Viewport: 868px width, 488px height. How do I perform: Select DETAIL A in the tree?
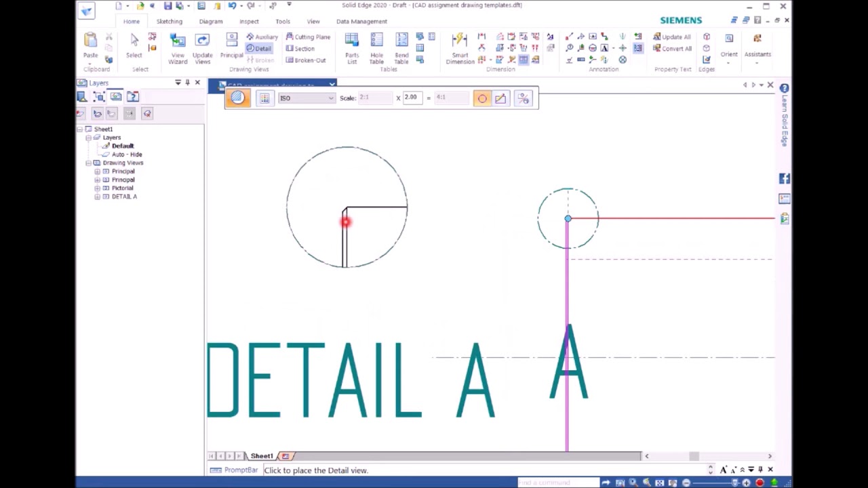coord(124,197)
